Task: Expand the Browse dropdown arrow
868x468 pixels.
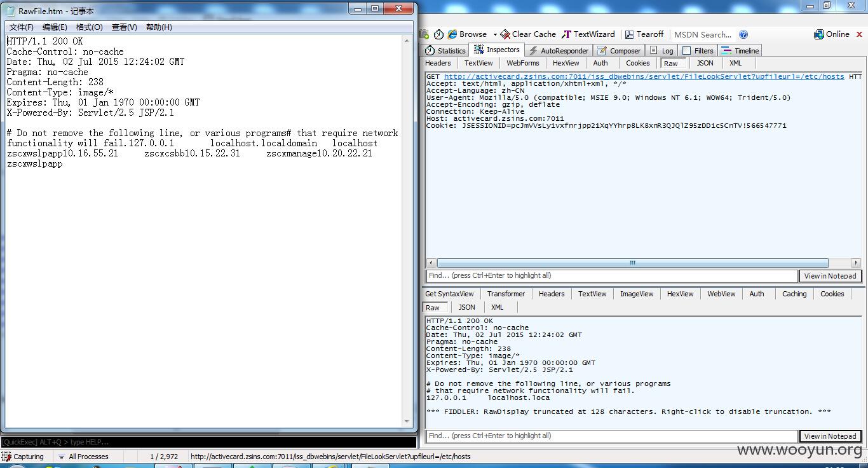Action: point(494,35)
